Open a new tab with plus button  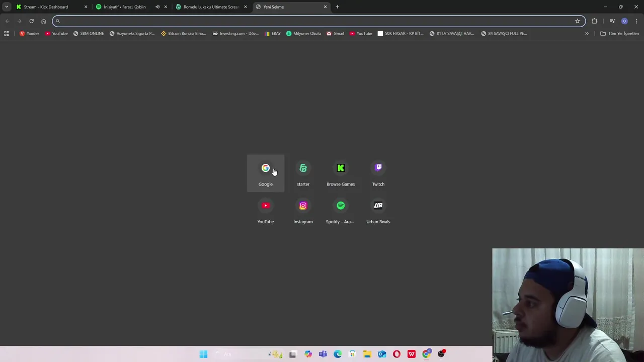click(337, 7)
